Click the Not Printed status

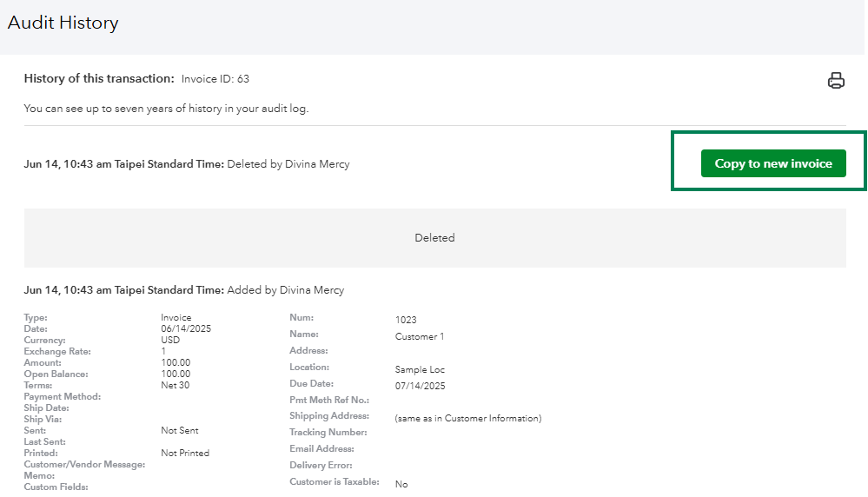coord(185,453)
